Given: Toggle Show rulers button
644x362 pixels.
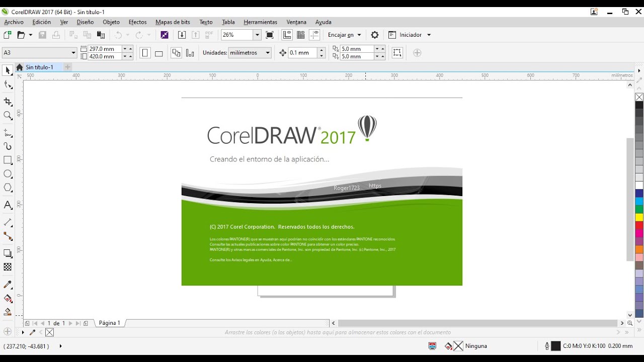Looking at the screenshot, I should click(287, 35).
